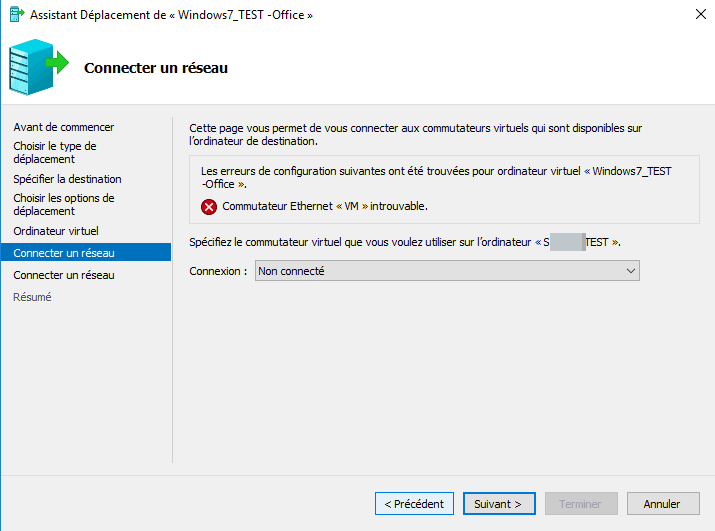
Task: Expand the Connexion dropdown showing Non connecté
Action: (447, 271)
